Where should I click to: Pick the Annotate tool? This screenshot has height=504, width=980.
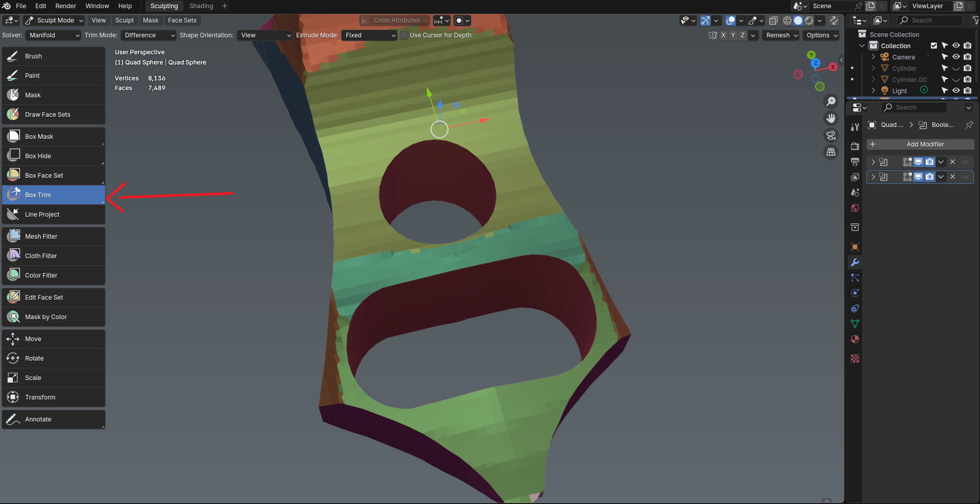53,419
